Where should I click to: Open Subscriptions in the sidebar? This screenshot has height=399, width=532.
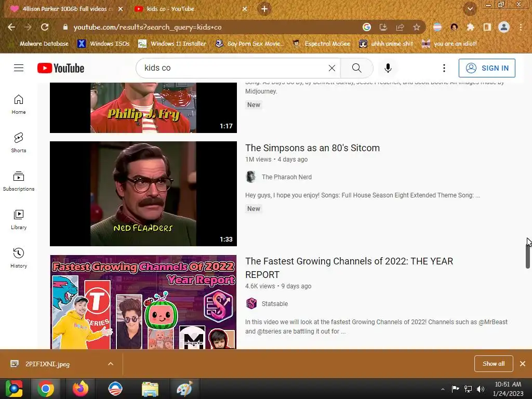[x=19, y=181]
